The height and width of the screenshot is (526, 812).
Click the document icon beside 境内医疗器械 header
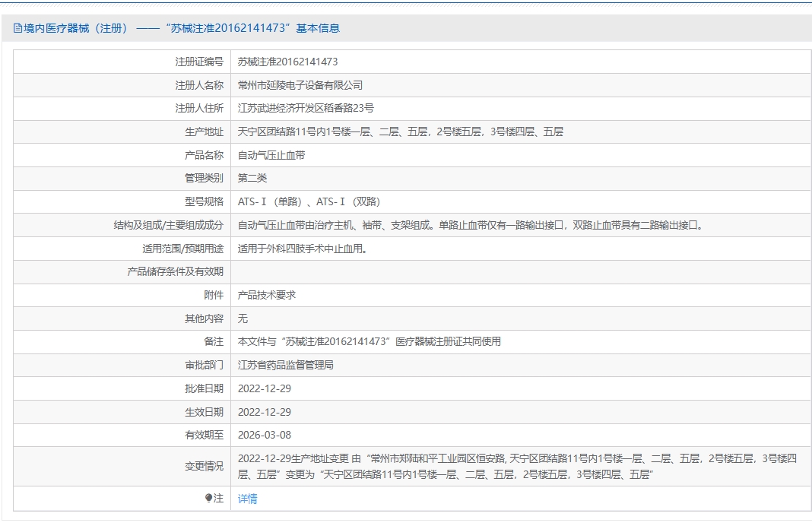point(17,28)
